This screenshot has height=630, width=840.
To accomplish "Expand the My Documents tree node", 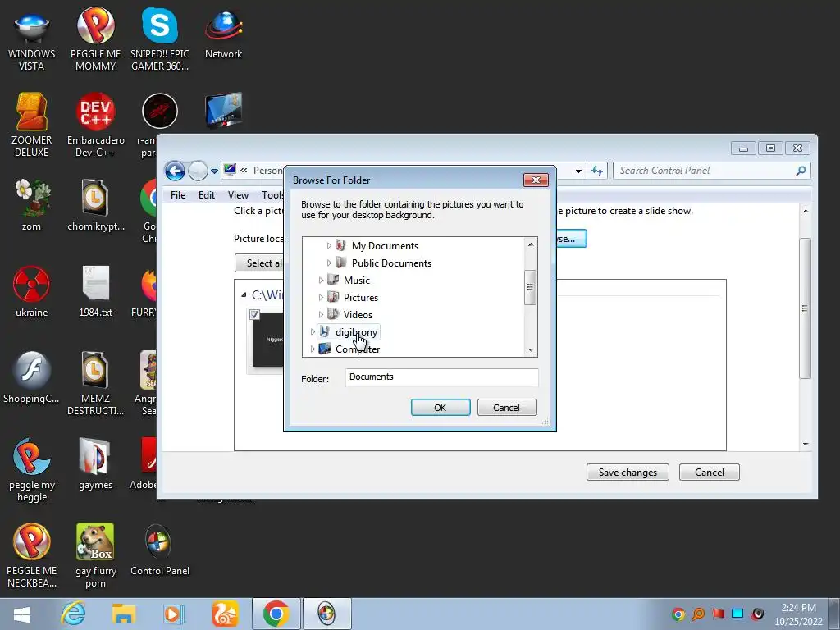I will click(x=329, y=246).
